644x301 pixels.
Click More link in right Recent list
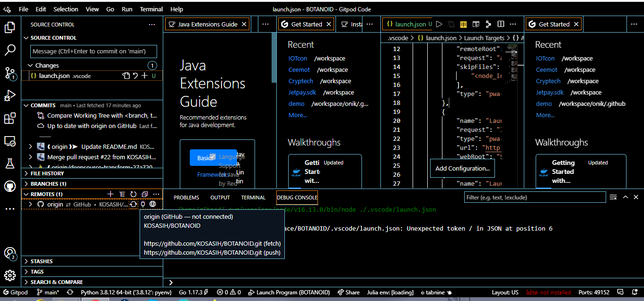click(545, 115)
